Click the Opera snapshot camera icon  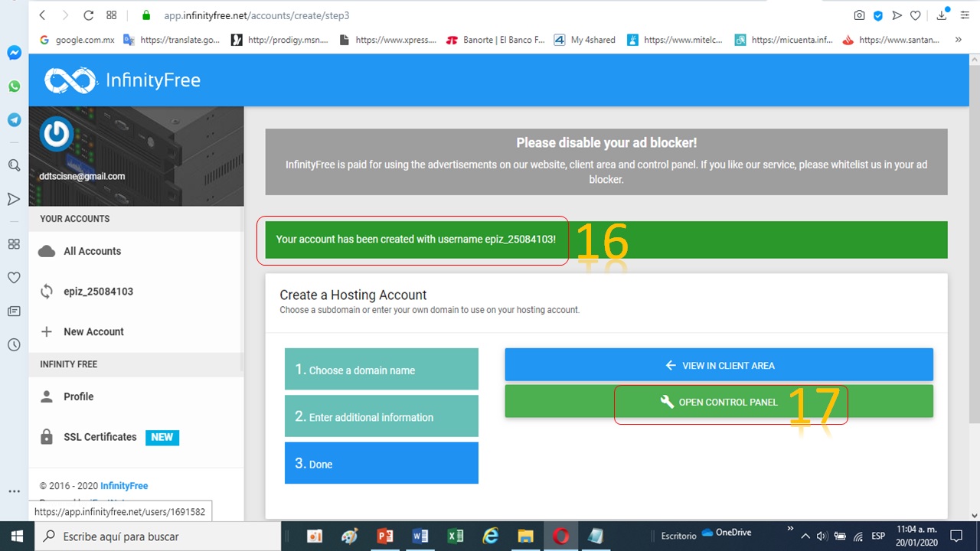click(859, 15)
